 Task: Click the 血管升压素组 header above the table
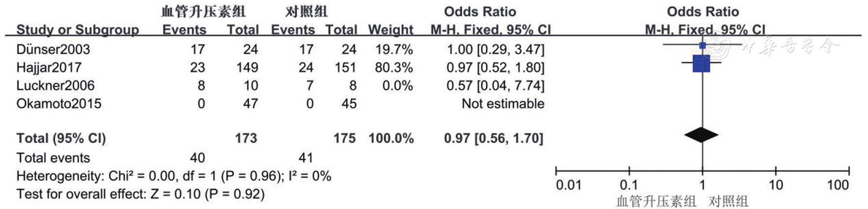click(203, 11)
